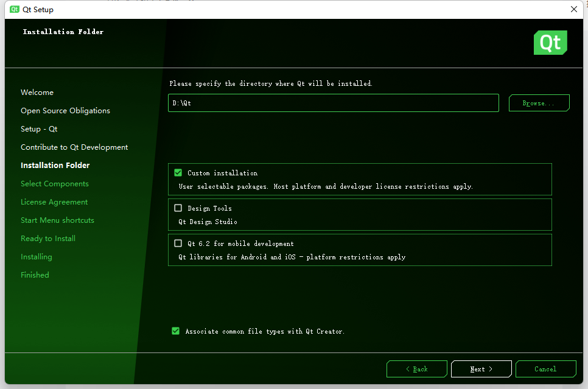Click the Qt Setup title bar icon
Image resolution: width=588 pixels, height=389 pixels.
pyautogui.click(x=15, y=9)
